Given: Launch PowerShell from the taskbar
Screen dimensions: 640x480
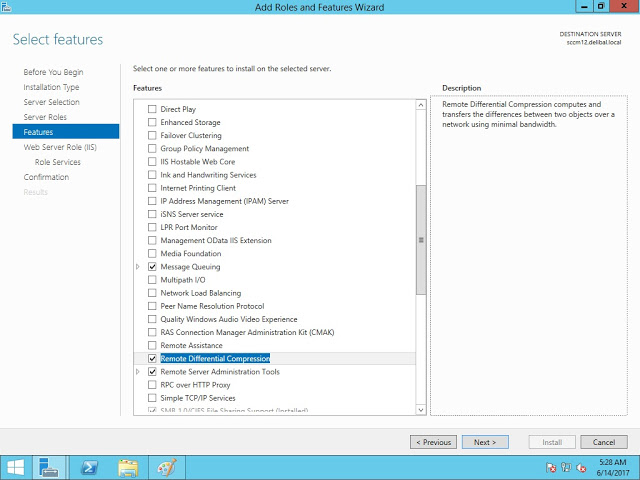Looking at the screenshot, I should pyautogui.click(x=89, y=467).
